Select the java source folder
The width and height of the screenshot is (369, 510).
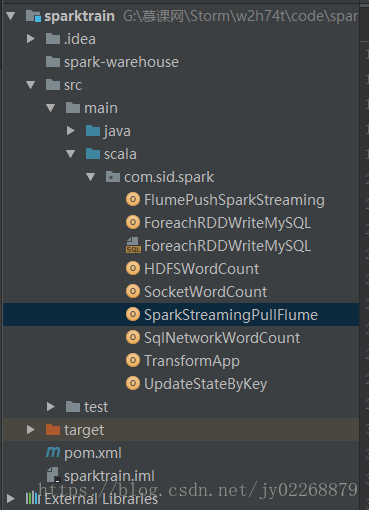(x=117, y=131)
